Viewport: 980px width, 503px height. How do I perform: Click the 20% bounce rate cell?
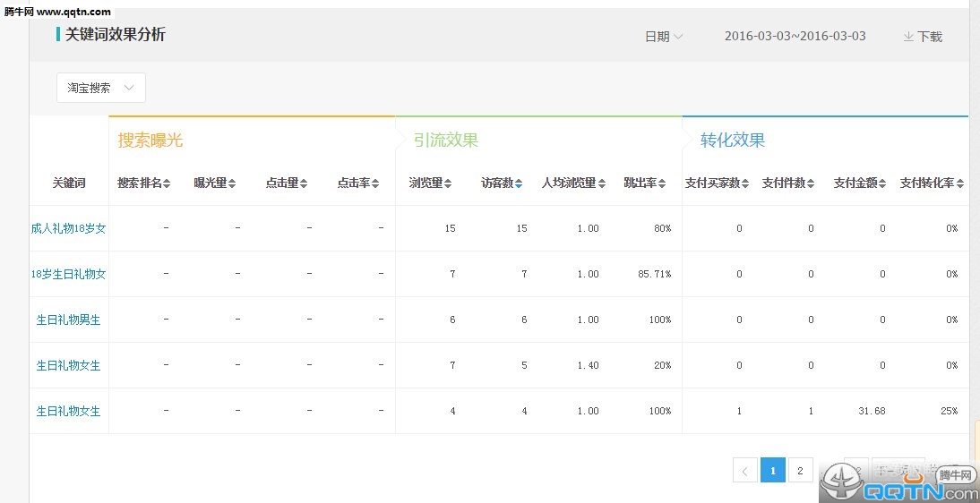(x=663, y=365)
